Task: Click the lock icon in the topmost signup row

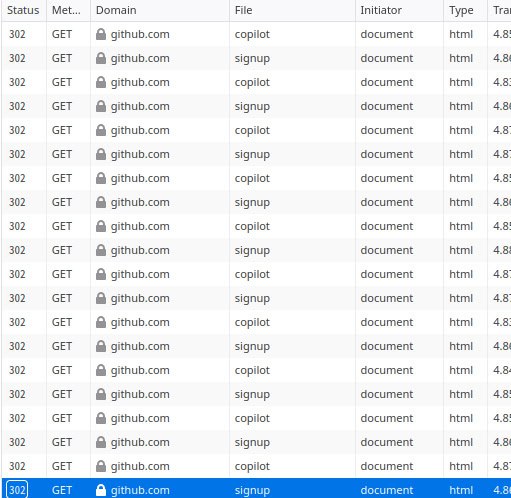Action: 101,58
